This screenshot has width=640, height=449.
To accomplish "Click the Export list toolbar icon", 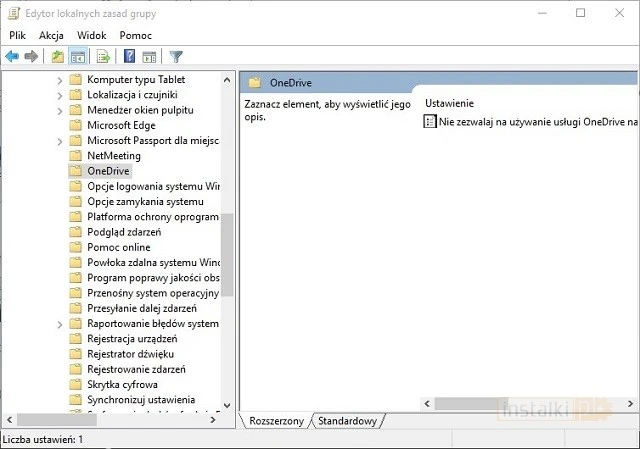I will [x=103, y=56].
